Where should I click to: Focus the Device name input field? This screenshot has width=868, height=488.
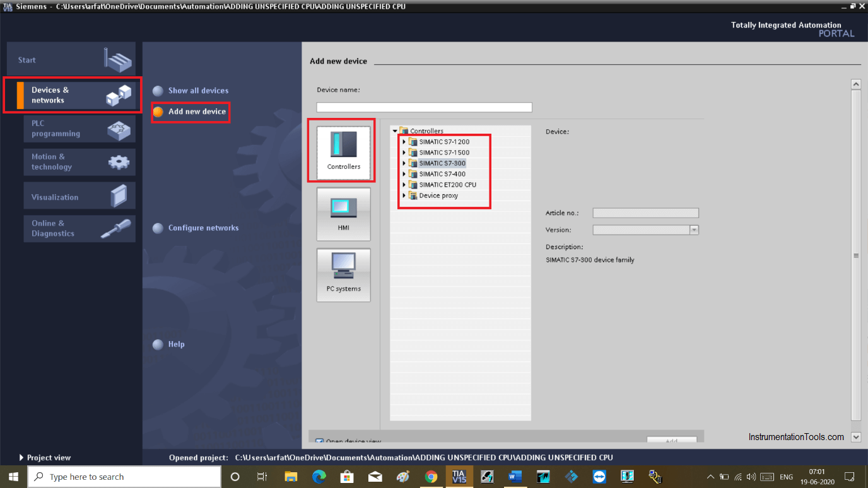point(424,107)
